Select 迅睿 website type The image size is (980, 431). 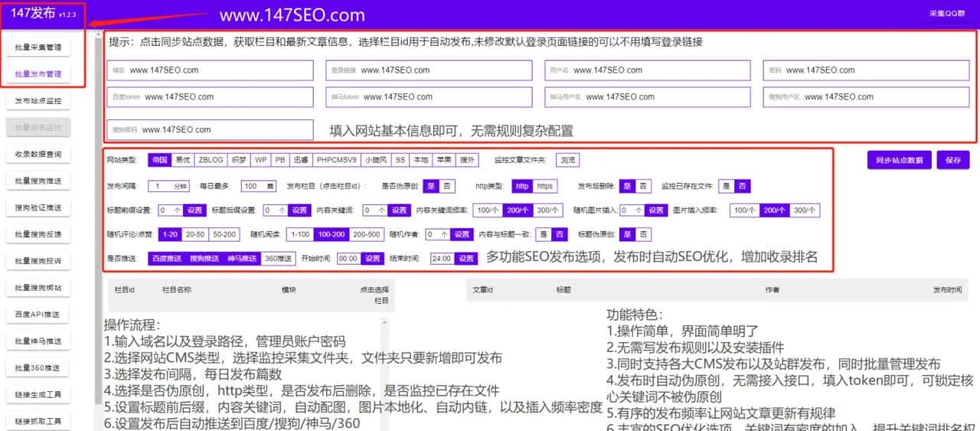click(301, 160)
